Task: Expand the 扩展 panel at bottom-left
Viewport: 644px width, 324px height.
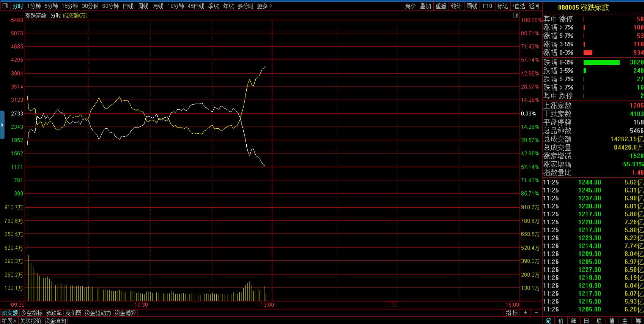Action: [x=9, y=321]
